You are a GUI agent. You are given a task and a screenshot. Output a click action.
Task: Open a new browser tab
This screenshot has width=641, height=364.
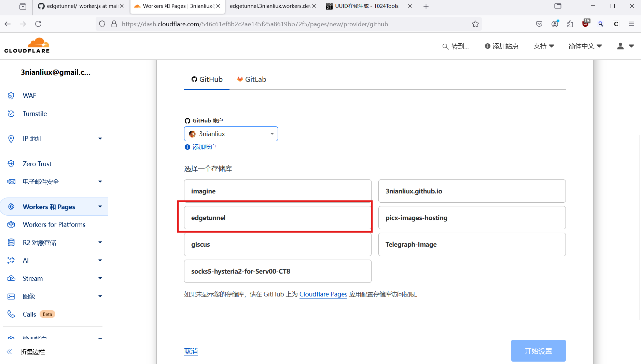[426, 6]
